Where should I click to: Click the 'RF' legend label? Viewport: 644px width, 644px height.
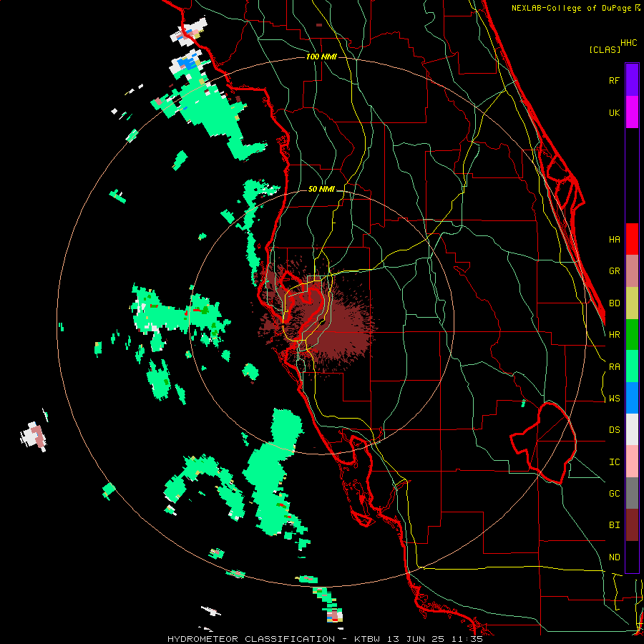pyautogui.click(x=614, y=80)
